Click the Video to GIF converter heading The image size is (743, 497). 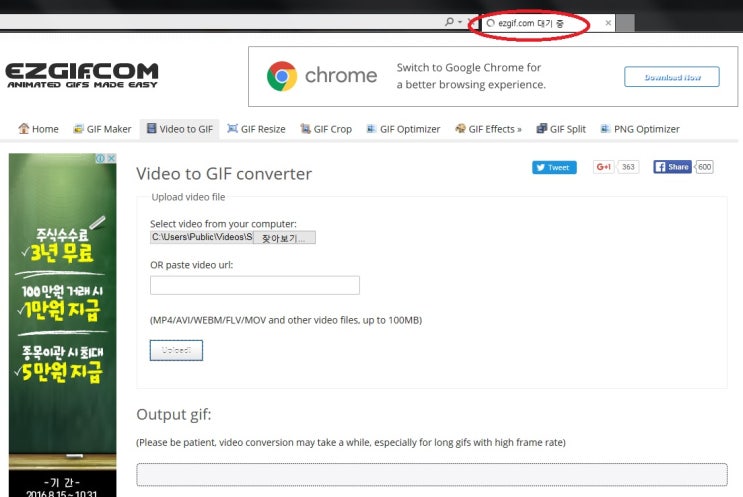click(x=224, y=174)
